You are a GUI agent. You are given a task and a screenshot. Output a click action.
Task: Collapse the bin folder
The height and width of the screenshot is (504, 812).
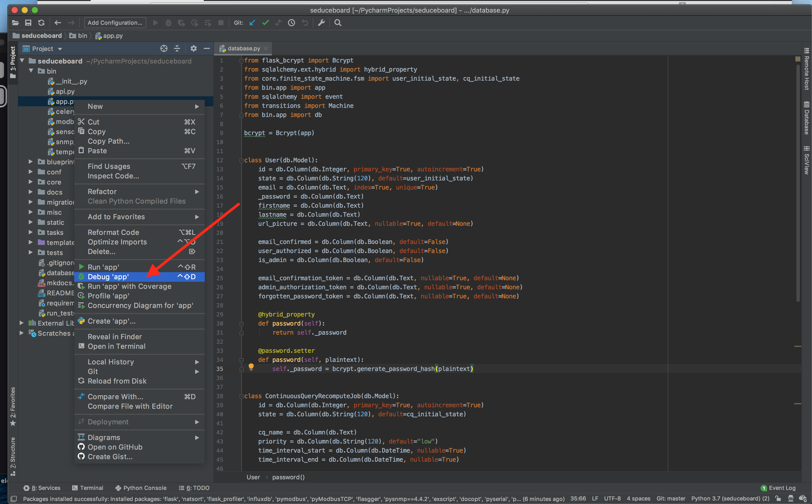(31, 71)
